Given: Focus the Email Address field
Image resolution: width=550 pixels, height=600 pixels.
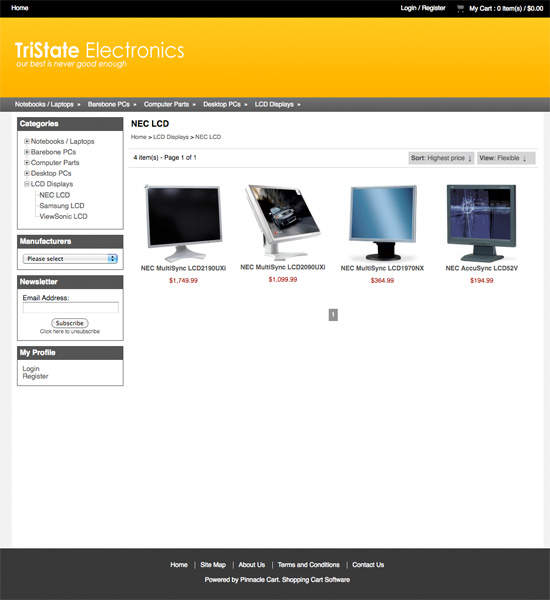Looking at the screenshot, I should pyautogui.click(x=70, y=307).
